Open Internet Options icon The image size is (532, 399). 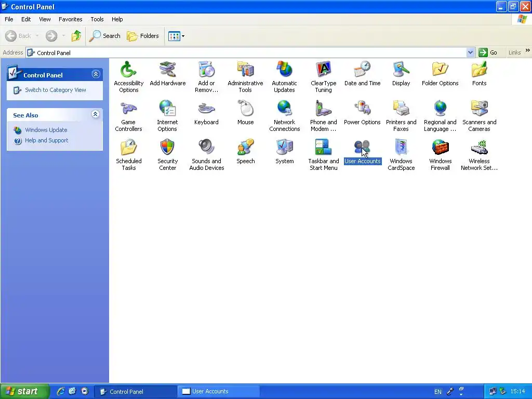pyautogui.click(x=167, y=116)
